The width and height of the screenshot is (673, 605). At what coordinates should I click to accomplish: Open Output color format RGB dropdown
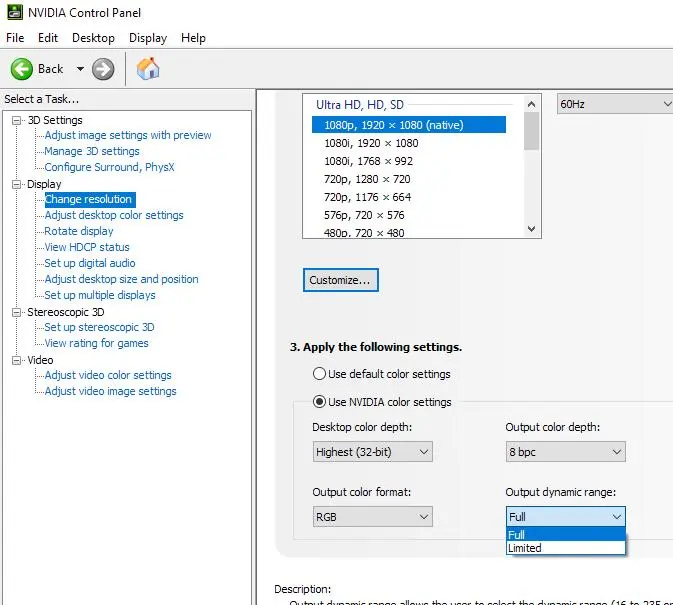(x=373, y=517)
